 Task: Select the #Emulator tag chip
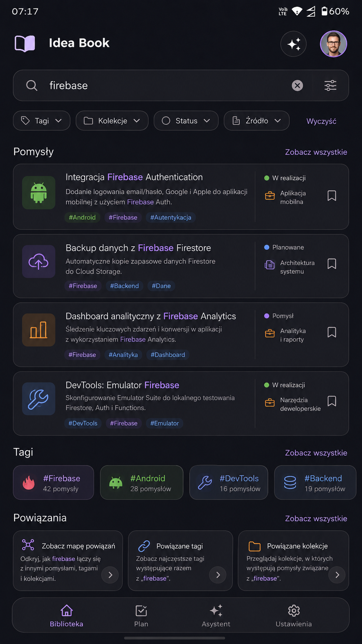coord(165,423)
